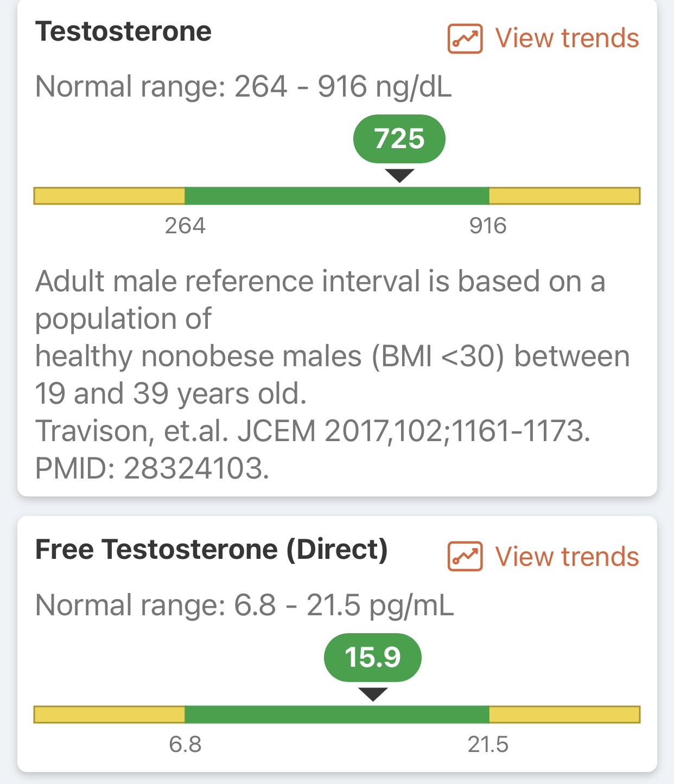Click the right yellow segment of the Free Testosterone bar
Viewport: 674px width, 784px height.
pyautogui.click(x=565, y=715)
